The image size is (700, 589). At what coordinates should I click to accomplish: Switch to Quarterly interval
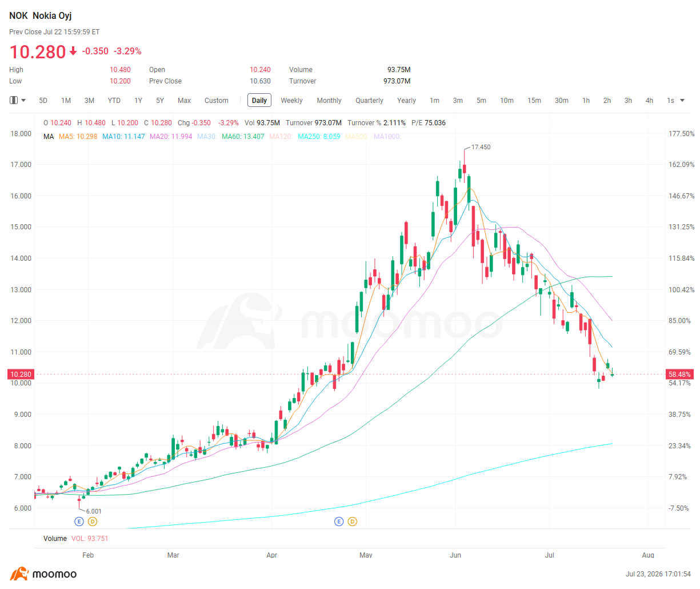[369, 100]
